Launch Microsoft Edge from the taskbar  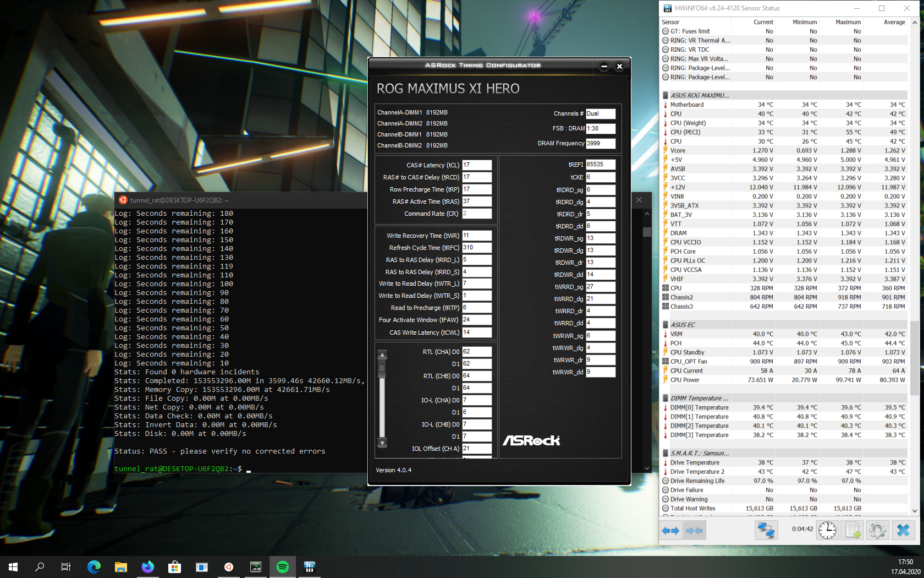[x=94, y=567]
